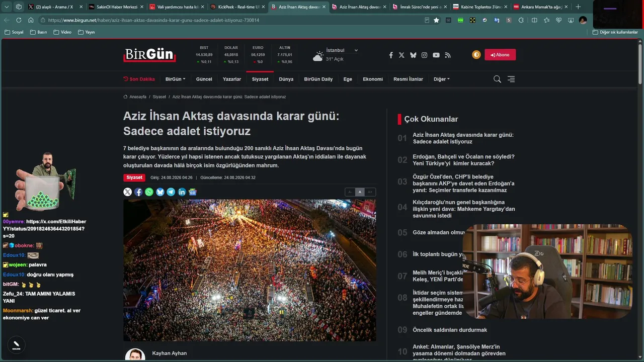Switch to the Kabine Toplantısı browser tab

click(480, 7)
